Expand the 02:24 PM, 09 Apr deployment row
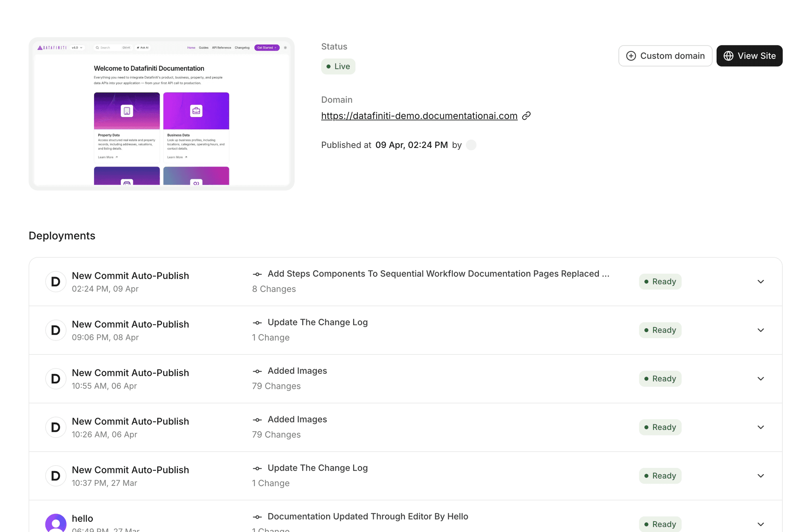 [x=760, y=282]
